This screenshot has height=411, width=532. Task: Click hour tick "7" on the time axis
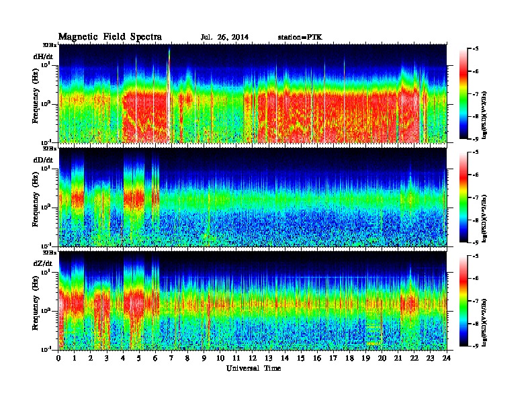[x=172, y=358]
